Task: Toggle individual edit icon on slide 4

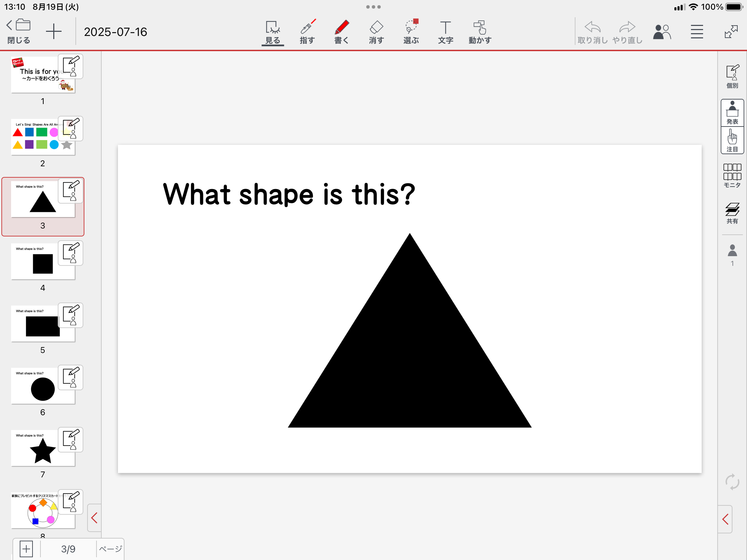Action: tap(71, 253)
